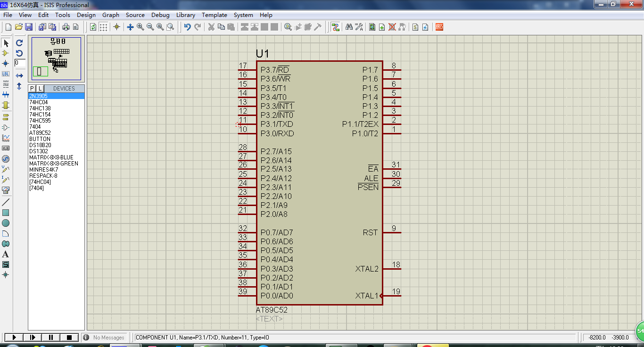The width and height of the screenshot is (644, 347).
Task: Open the Design menu
Action: [86, 15]
